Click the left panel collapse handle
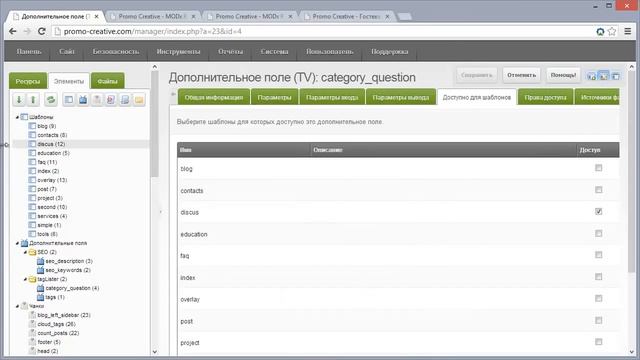Screen dimensions: 640x360 (160, 212)
